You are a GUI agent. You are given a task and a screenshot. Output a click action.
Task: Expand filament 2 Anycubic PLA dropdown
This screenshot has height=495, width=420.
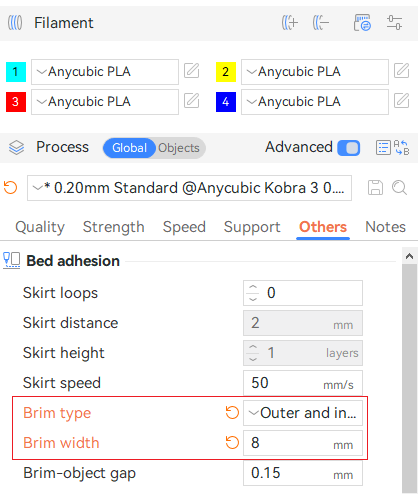(315, 72)
